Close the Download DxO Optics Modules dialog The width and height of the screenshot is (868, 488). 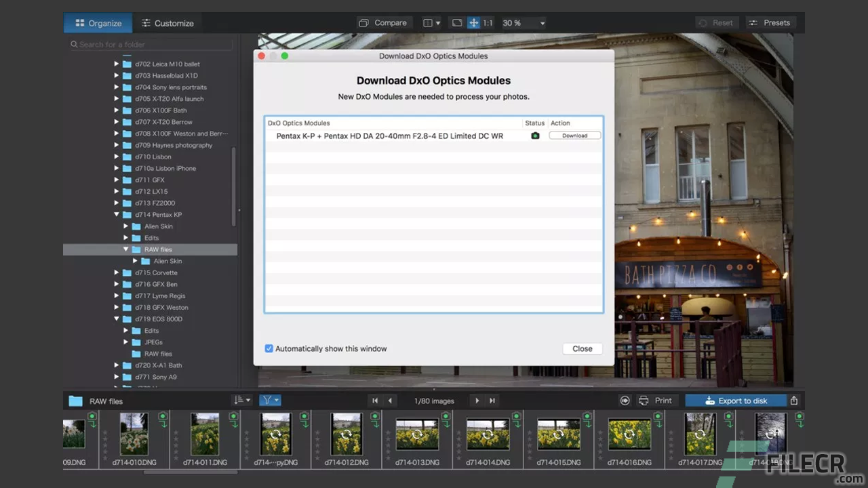583,348
